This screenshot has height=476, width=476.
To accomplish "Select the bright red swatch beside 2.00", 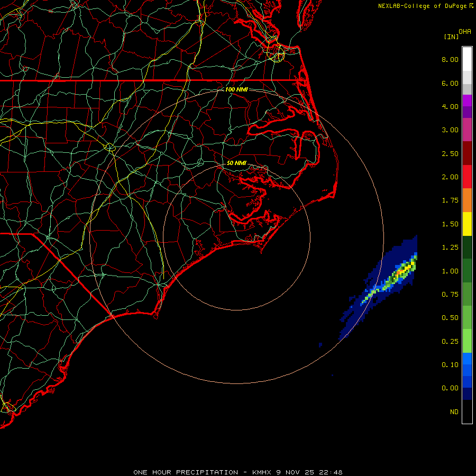I will 467,177.
